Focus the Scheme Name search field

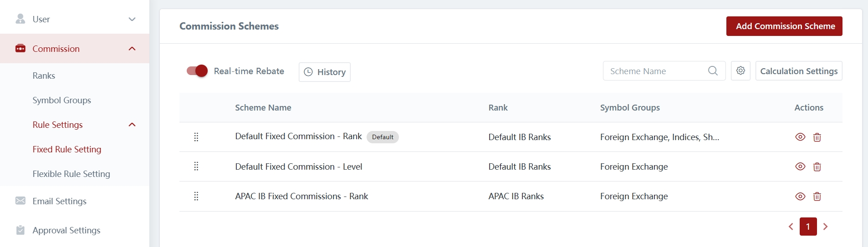[656, 71]
